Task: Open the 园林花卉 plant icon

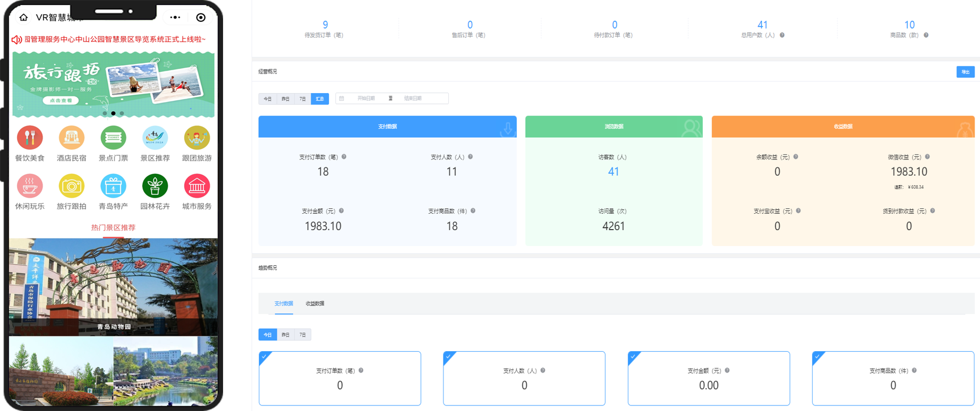Action: (155, 186)
